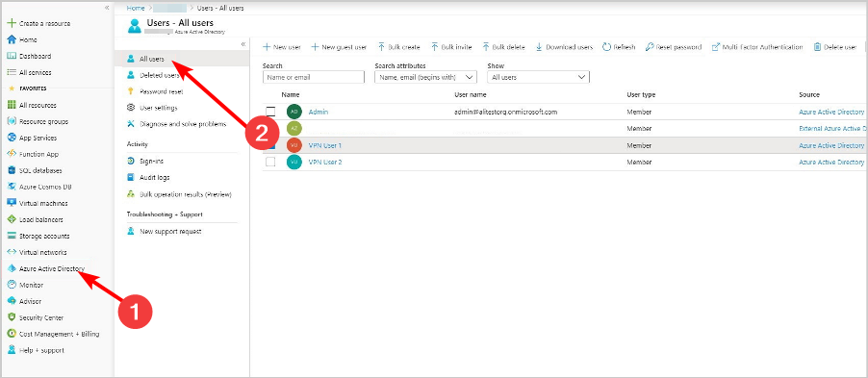Open Security Center
Image resolution: width=868 pixels, height=378 pixels.
tap(41, 317)
